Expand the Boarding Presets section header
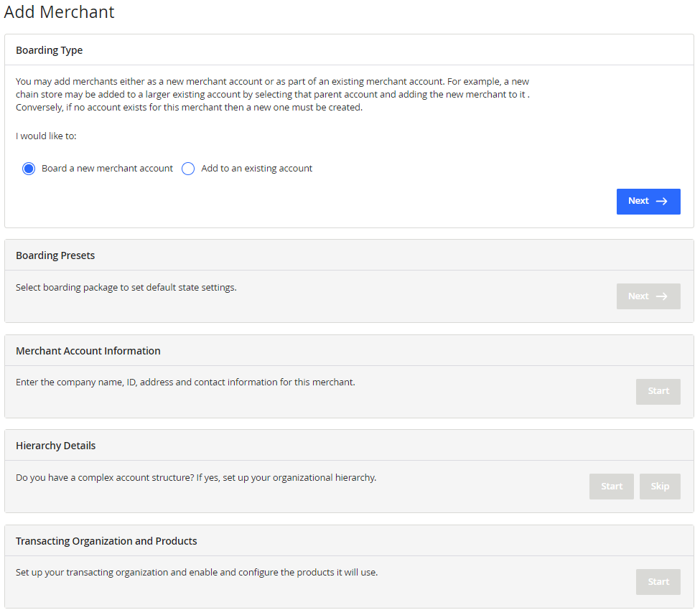 pyautogui.click(x=55, y=255)
